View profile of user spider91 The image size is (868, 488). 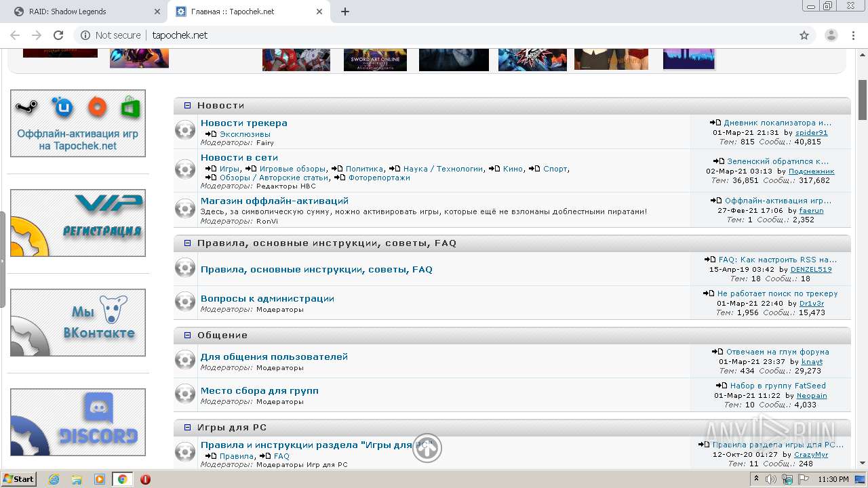tap(811, 133)
